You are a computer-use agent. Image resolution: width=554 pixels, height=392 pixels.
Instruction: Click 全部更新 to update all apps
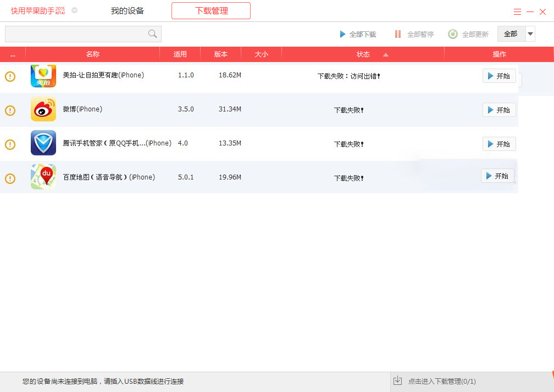468,34
